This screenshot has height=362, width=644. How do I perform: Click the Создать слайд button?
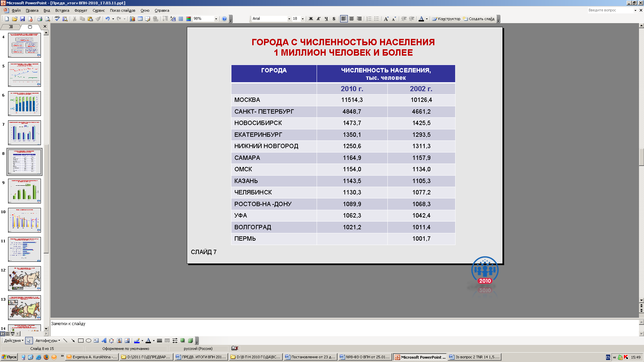[479, 19]
